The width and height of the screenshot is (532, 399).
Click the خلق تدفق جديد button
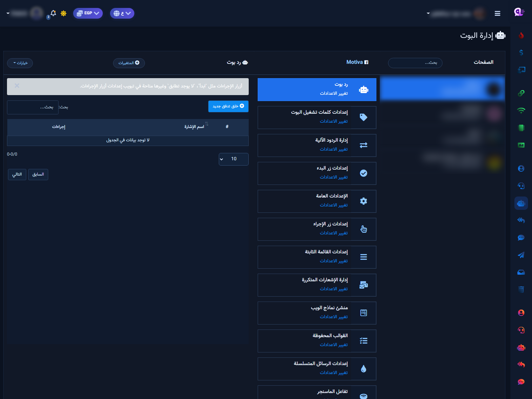pyautogui.click(x=228, y=106)
